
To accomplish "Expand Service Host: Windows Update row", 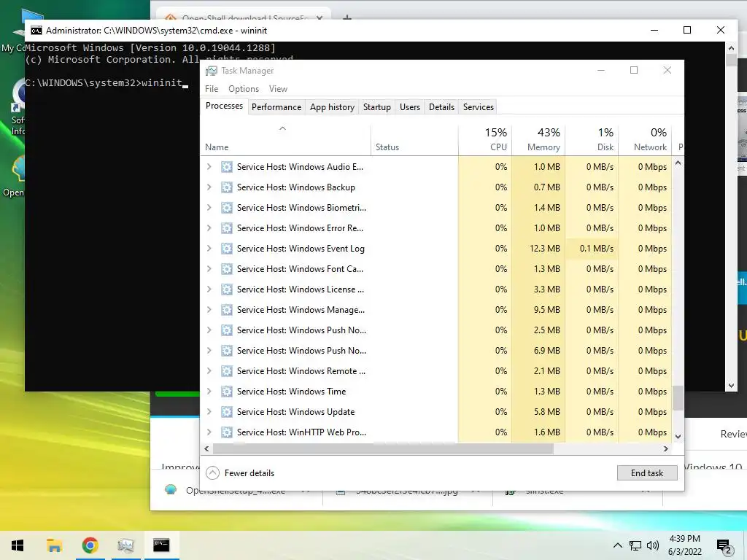I will (x=209, y=411).
